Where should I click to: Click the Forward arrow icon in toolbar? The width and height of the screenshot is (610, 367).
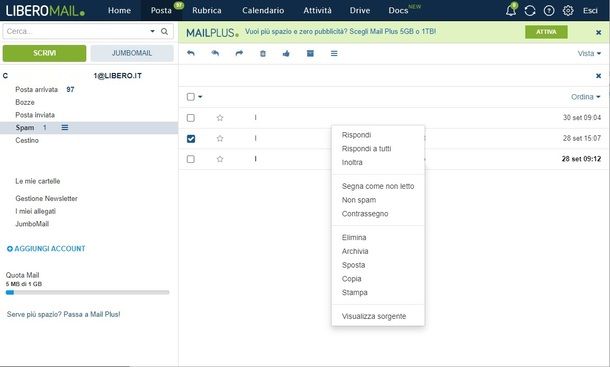[x=239, y=53]
